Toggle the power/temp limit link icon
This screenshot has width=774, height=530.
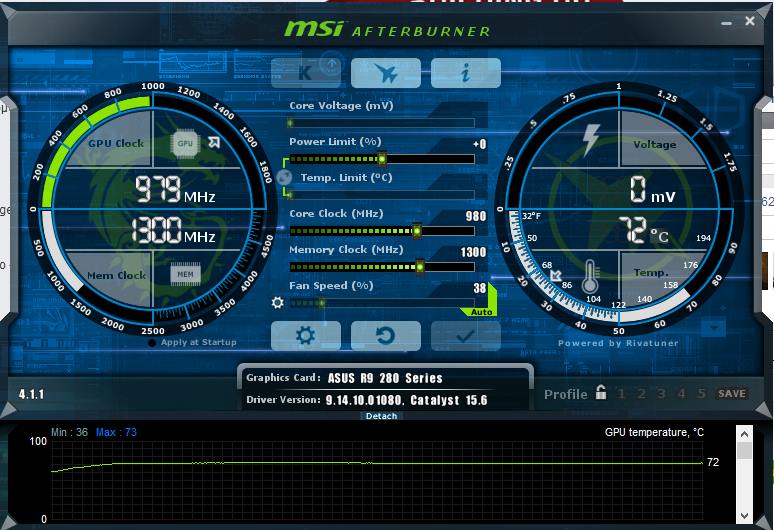pyautogui.click(x=284, y=177)
